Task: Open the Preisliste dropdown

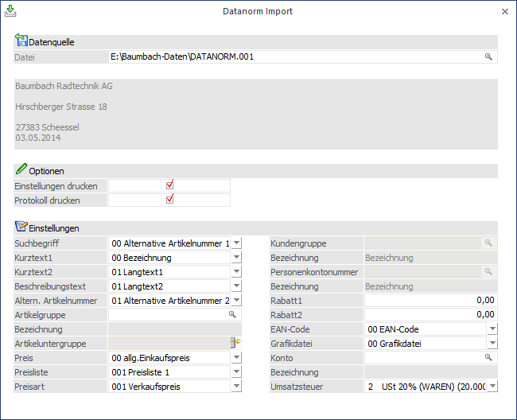Action: tap(236, 372)
